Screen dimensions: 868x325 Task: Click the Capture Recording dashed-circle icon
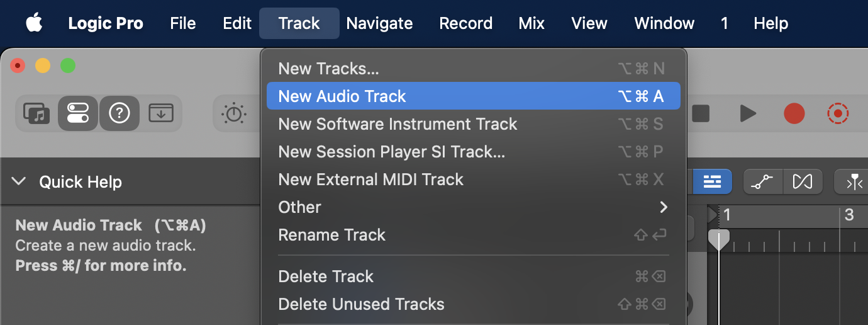pos(838,113)
